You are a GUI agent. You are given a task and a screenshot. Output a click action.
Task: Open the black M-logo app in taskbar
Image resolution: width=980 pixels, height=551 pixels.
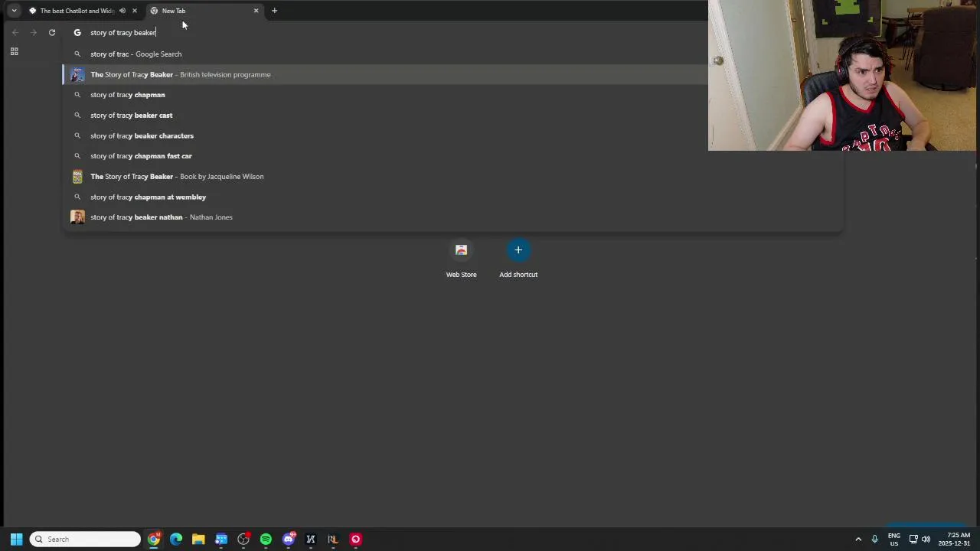(311, 540)
